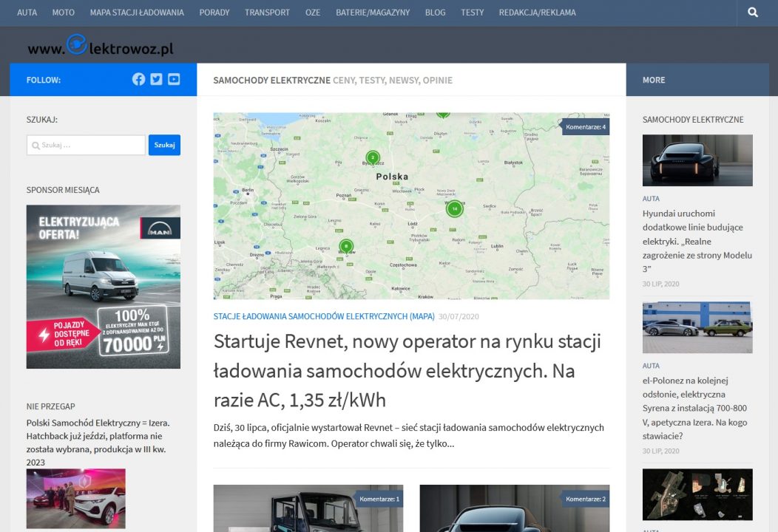Open the Komentarze: 2 badge

click(586, 499)
